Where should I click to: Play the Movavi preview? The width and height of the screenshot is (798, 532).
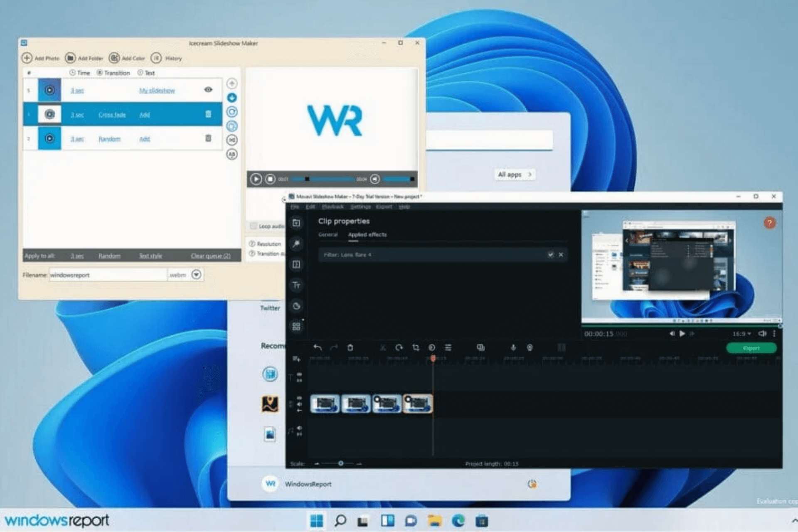click(682, 333)
